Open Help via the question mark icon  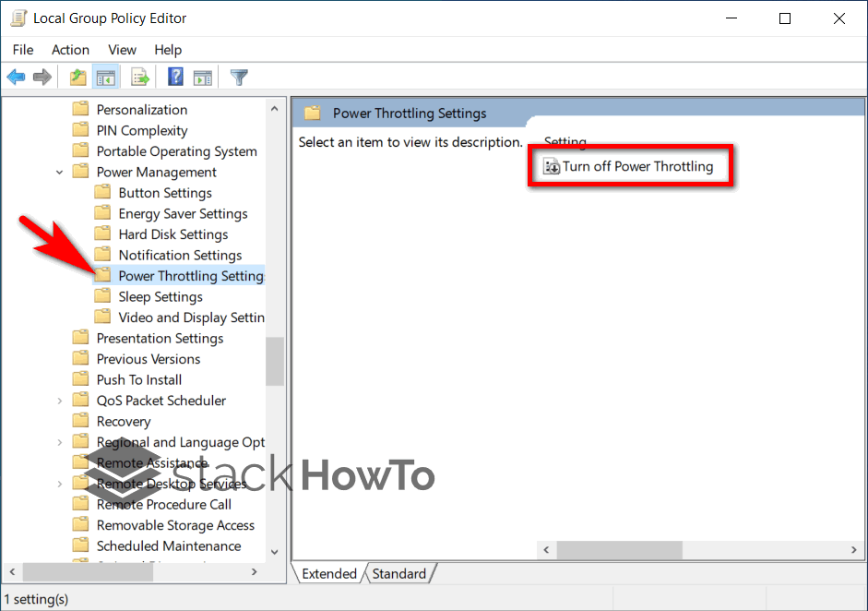(174, 77)
